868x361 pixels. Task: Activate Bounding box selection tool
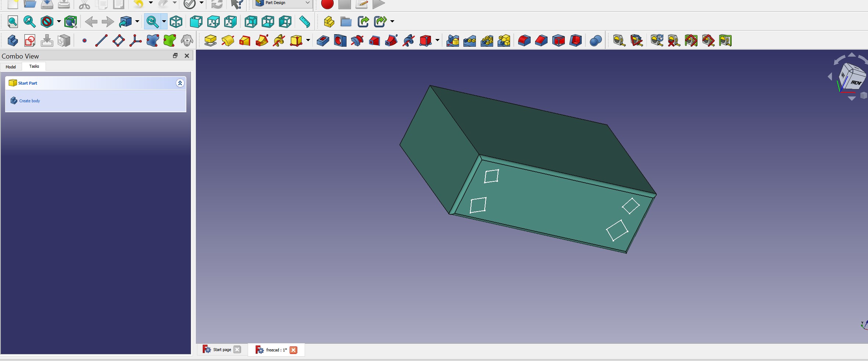tap(71, 22)
